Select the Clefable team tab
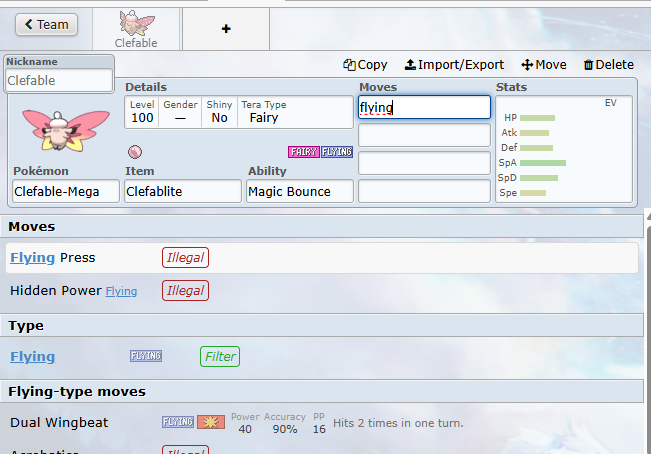This screenshot has width=651, height=454. (x=136, y=29)
